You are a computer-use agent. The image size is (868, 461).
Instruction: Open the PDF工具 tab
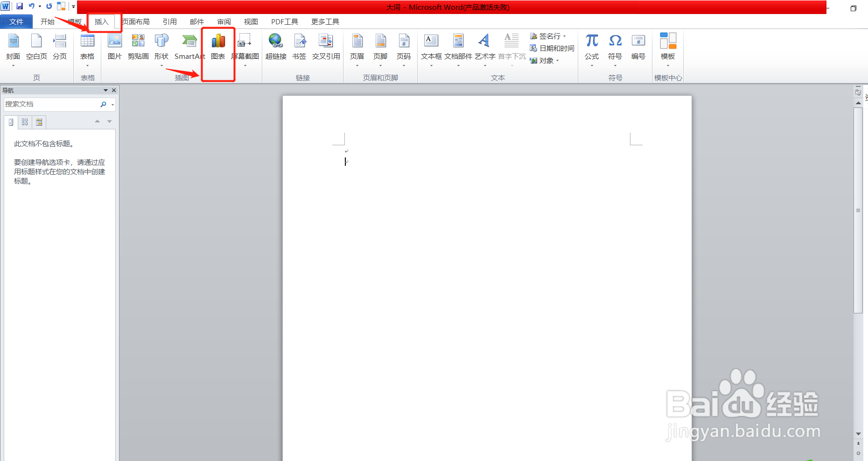click(284, 22)
